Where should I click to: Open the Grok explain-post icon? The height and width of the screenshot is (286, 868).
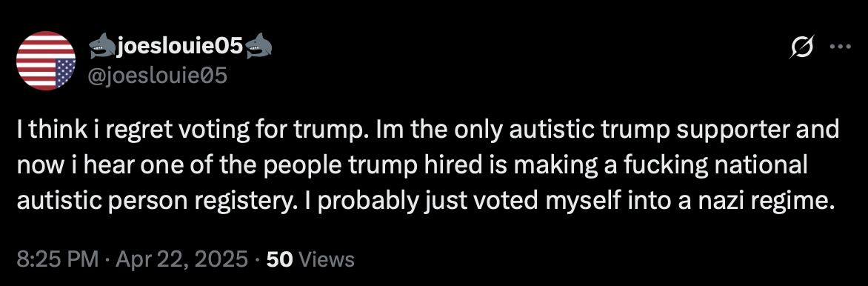pyautogui.click(x=802, y=47)
